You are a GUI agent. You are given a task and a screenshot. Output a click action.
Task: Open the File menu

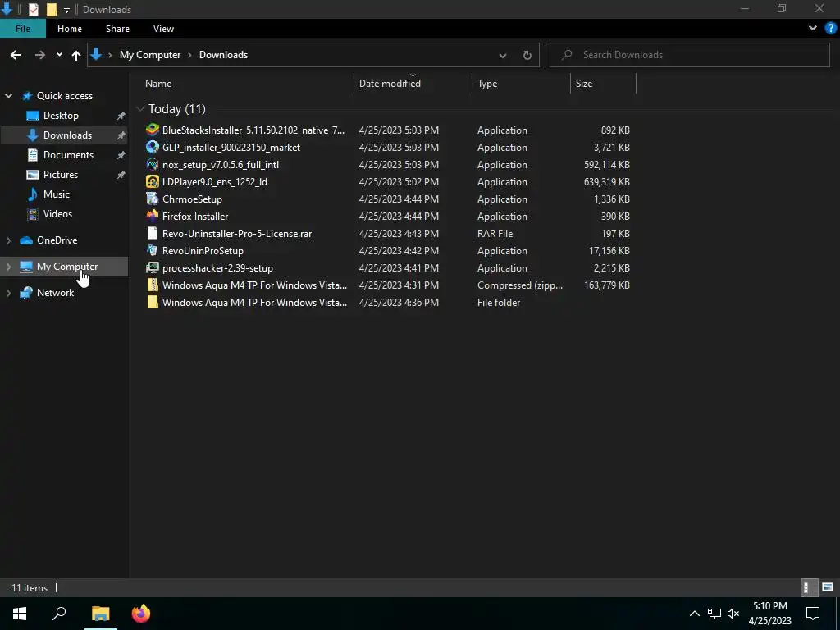coord(22,29)
